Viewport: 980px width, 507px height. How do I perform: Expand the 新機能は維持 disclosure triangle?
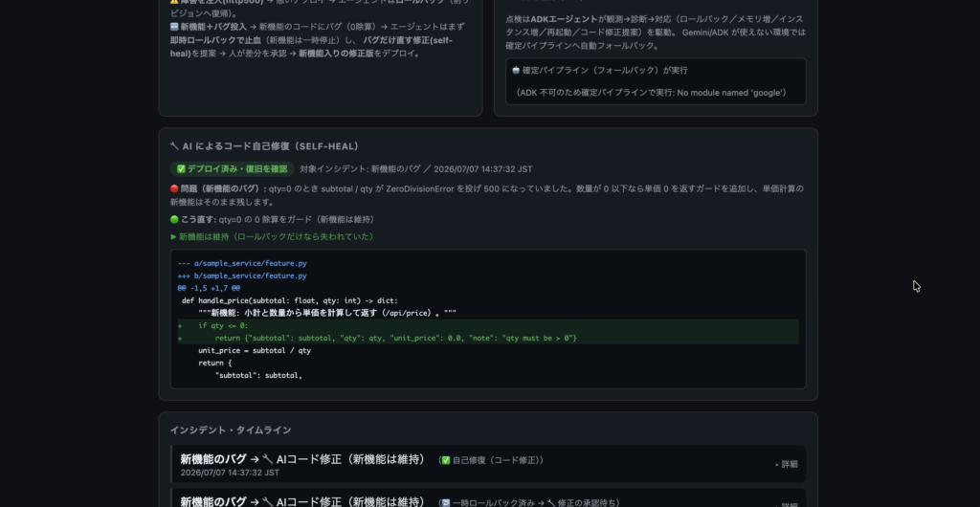pyautogui.click(x=174, y=236)
